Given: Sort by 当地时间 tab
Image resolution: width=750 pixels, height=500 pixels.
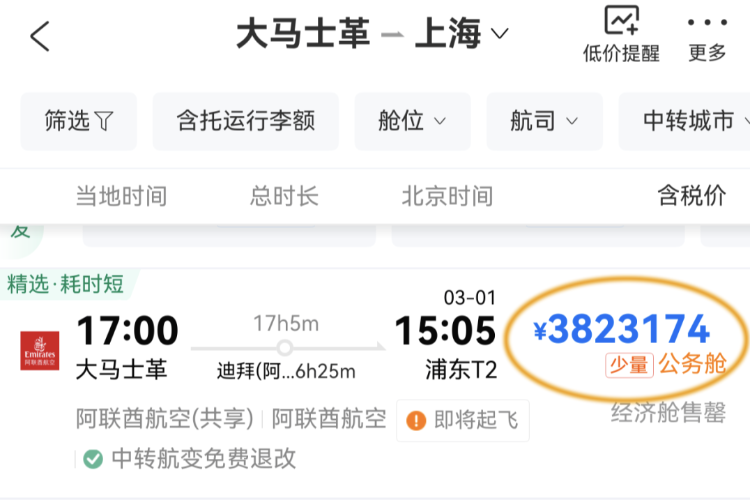Looking at the screenshot, I should pyautogui.click(x=121, y=196).
